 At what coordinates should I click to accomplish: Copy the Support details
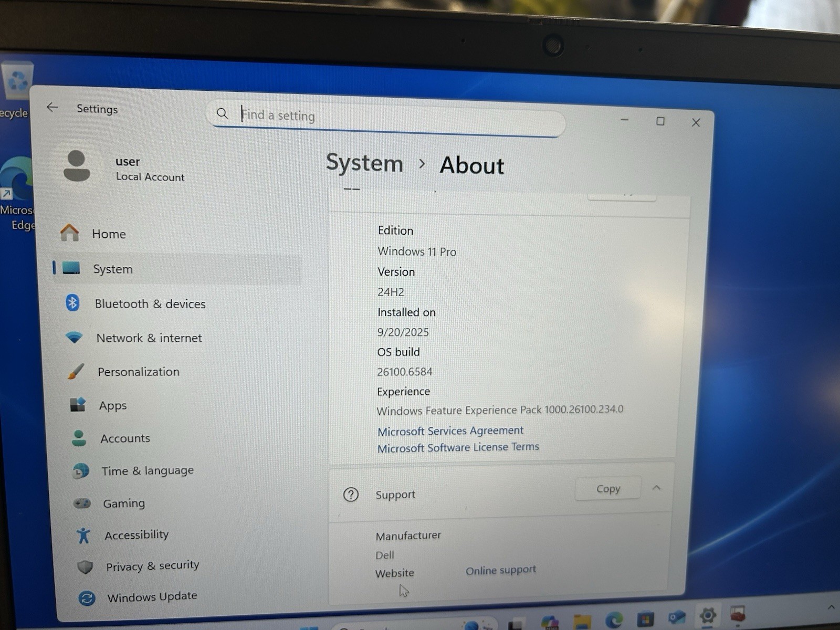pyautogui.click(x=608, y=488)
